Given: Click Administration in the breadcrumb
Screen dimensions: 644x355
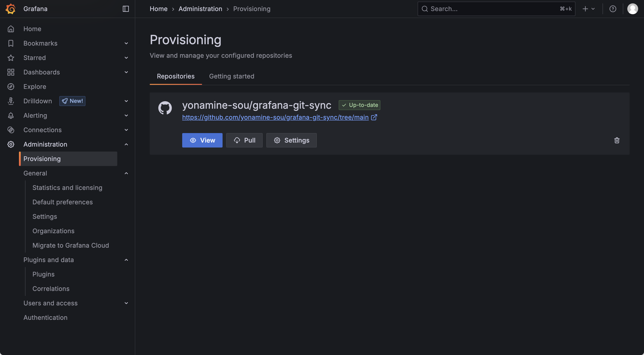Looking at the screenshot, I should (x=200, y=9).
